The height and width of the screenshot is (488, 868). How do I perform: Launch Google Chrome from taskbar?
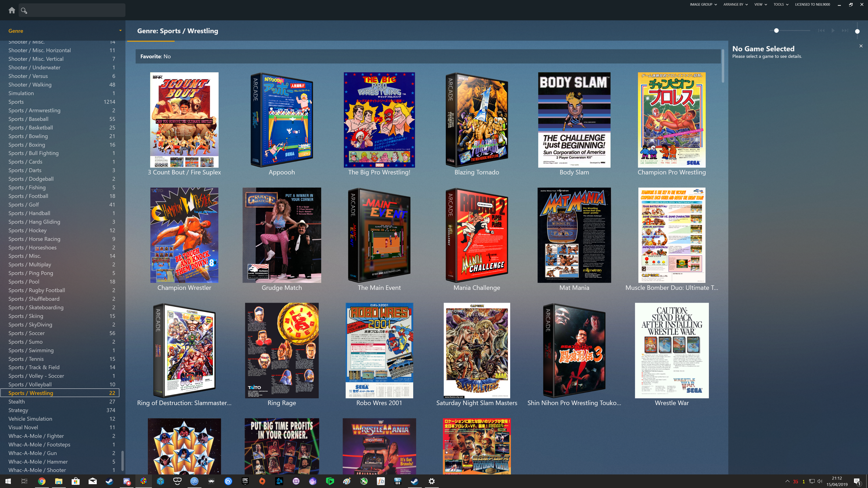42,481
